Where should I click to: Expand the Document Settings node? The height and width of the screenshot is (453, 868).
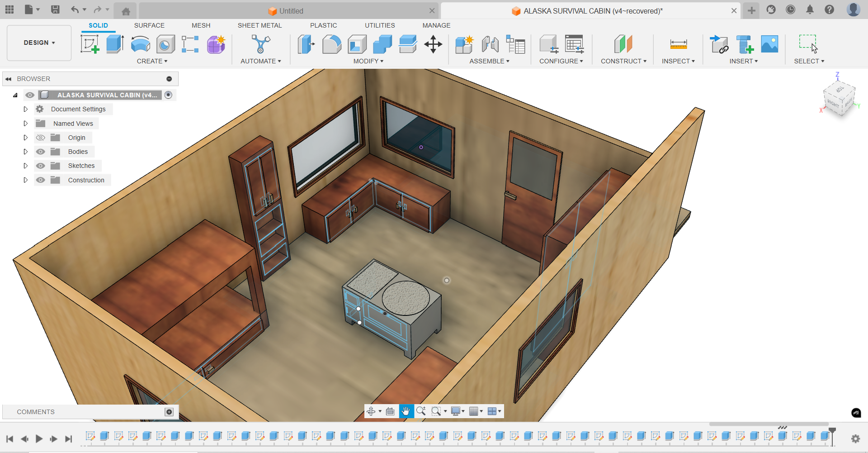25,109
